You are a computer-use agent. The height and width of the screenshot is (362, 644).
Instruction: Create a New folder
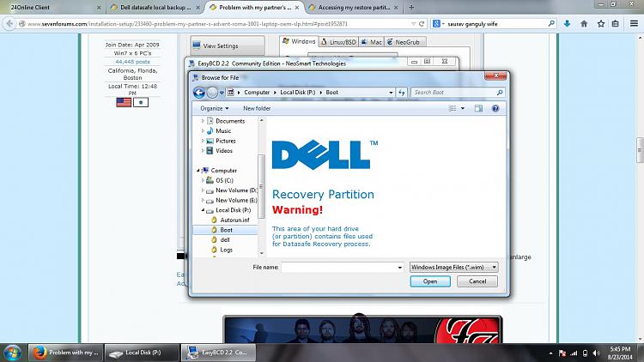(257, 108)
